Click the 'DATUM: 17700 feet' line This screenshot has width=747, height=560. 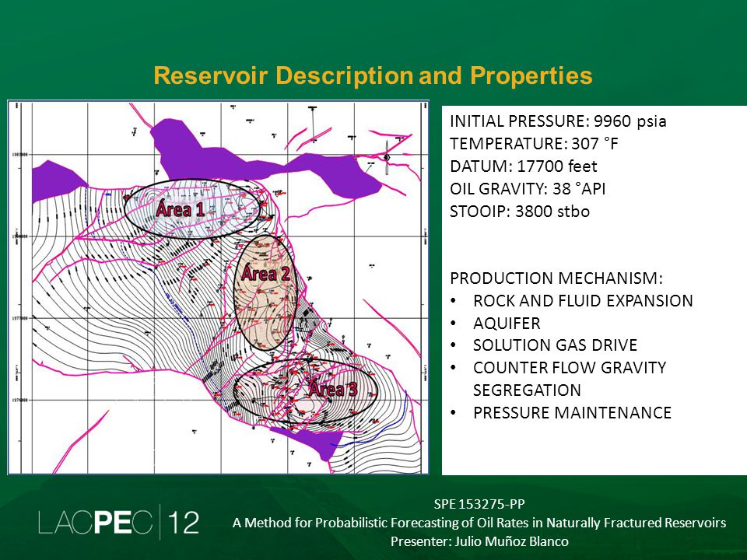click(x=523, y=166)
